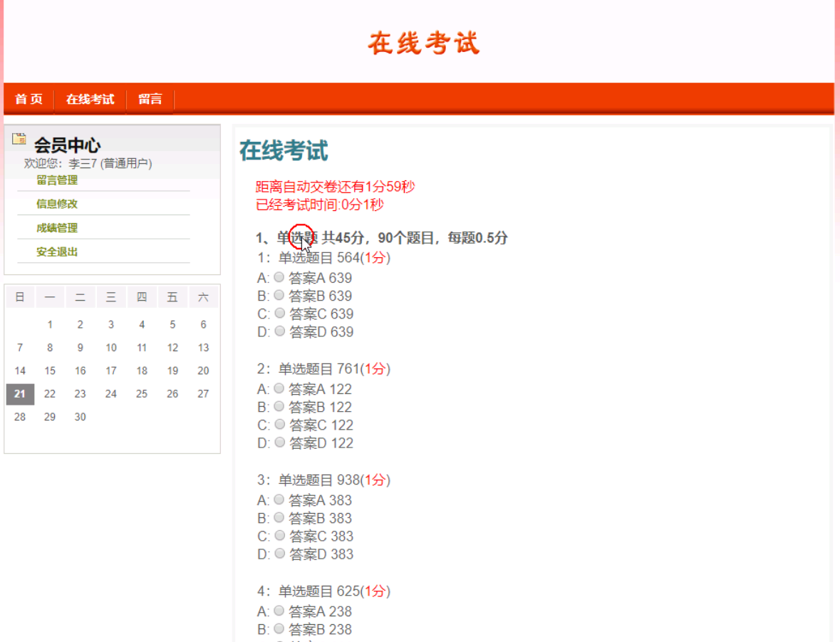The height and width of the screenshot is (642, 840).
Task: Open the 首页 menu item
Action: coord(28,99)
